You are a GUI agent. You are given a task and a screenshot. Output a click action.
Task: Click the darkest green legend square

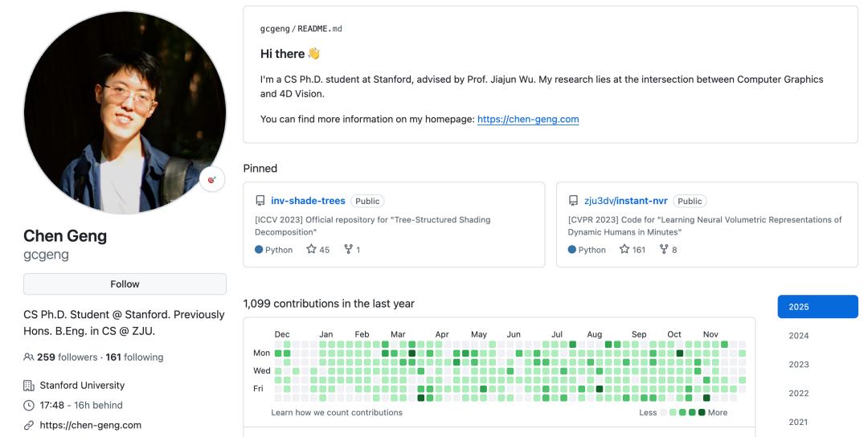702,413
